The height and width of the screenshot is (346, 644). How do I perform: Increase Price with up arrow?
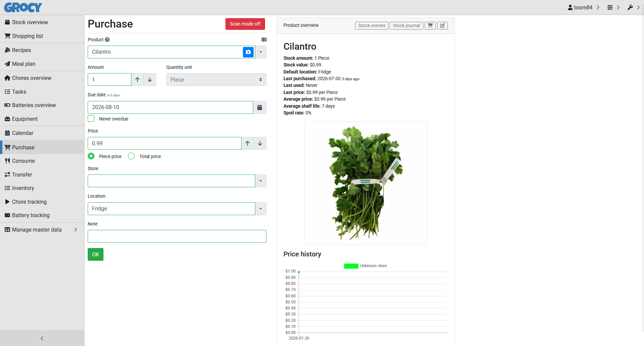[x=248, y=143]
